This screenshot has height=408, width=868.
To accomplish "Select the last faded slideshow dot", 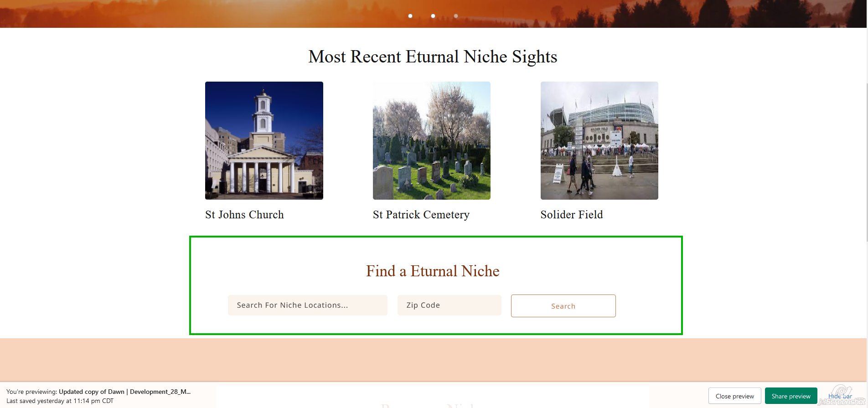I will pyautogui.click(x=456, y=16).
